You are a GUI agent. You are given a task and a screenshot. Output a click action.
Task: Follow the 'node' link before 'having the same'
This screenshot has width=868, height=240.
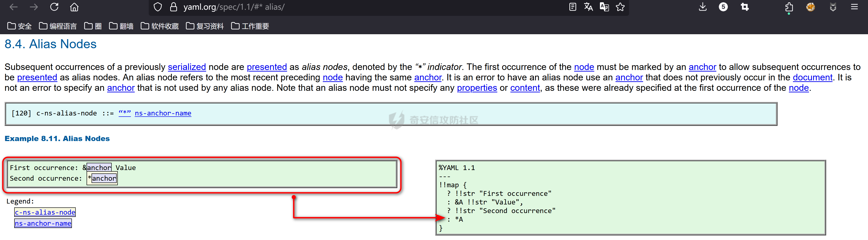click(333, 77)
